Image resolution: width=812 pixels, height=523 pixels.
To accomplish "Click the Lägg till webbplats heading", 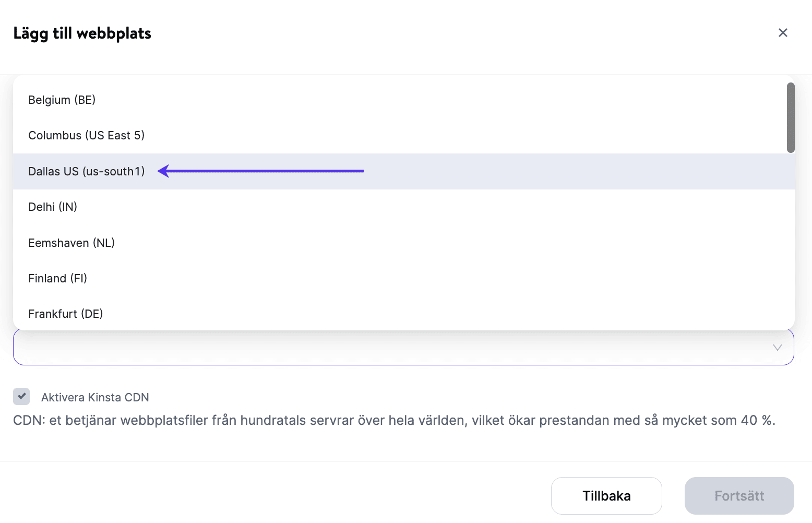I will click(82, 33).
